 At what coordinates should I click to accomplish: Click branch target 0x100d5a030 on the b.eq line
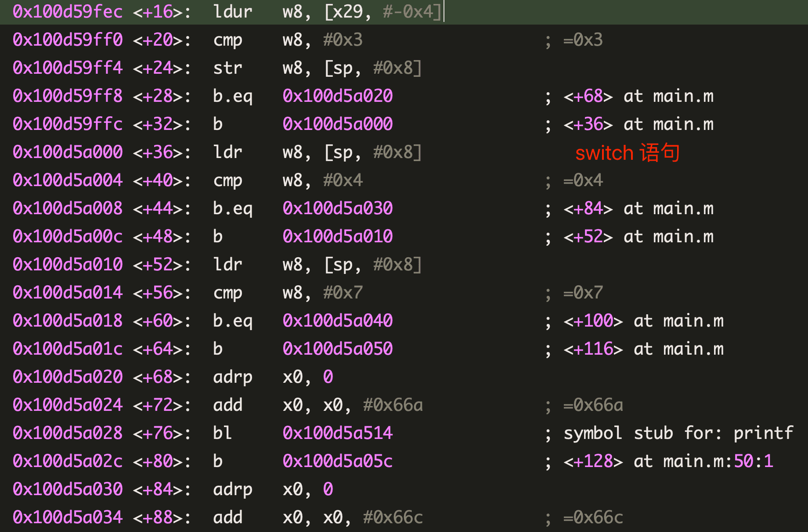point(338,208)
